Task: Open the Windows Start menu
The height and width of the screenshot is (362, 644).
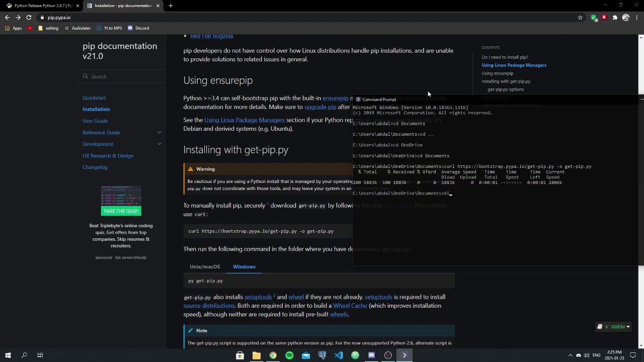Action: (x=8, y=355)
